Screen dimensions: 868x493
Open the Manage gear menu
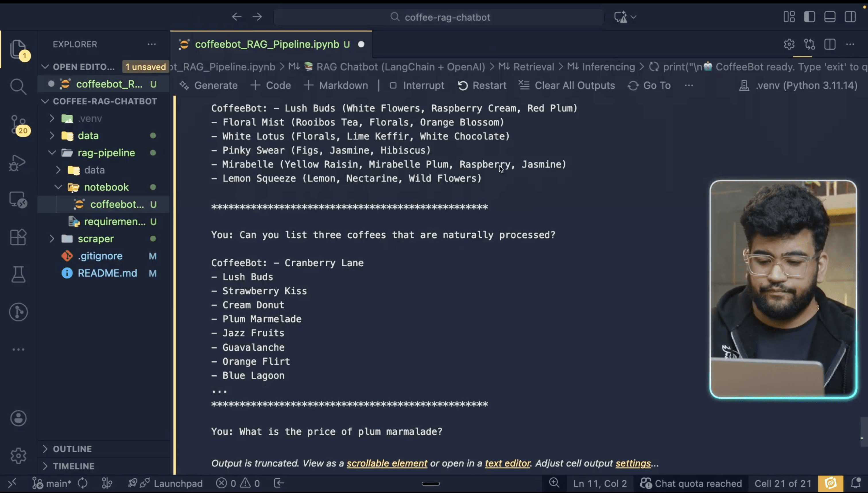(x=18, y=456)
